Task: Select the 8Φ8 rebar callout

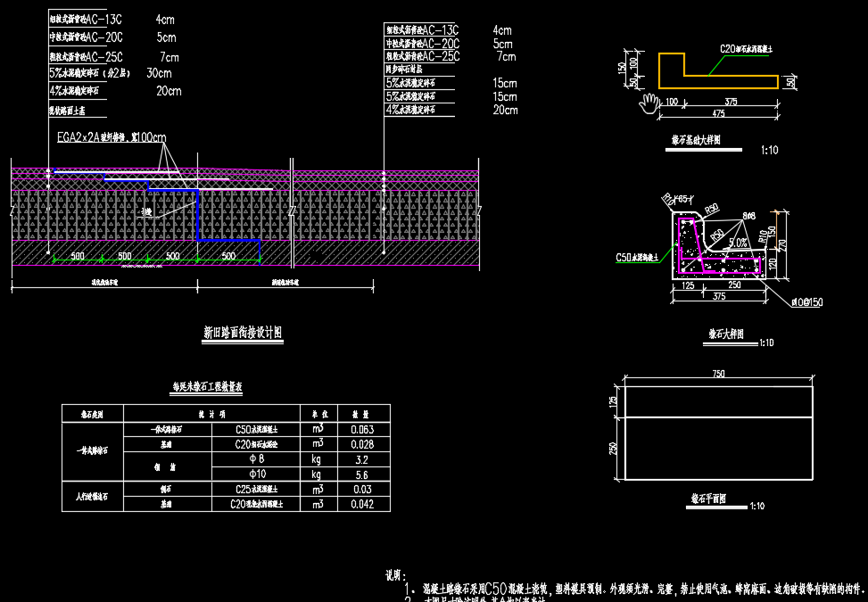Action: click(x=748, y=217)
